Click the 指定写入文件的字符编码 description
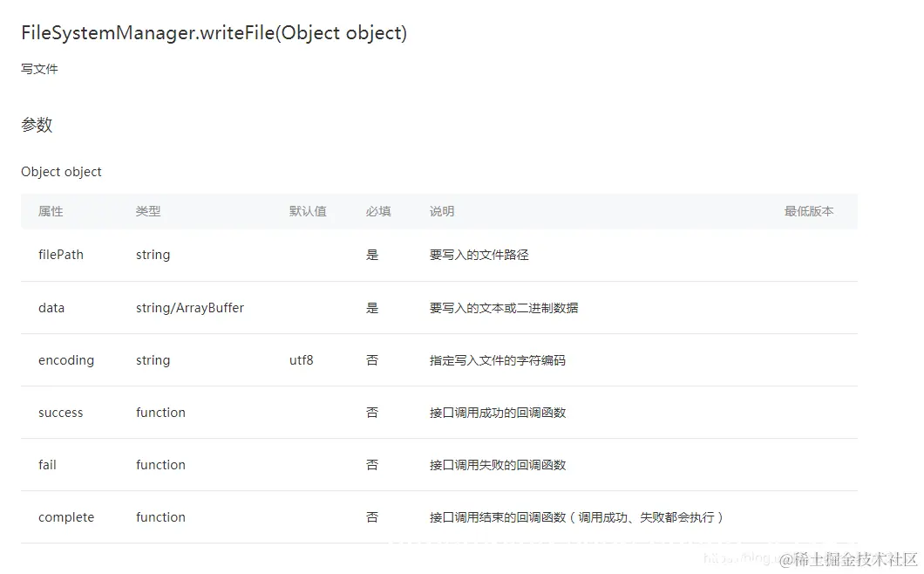The width and height of the screenshot is (924, 574). (498, 360)
